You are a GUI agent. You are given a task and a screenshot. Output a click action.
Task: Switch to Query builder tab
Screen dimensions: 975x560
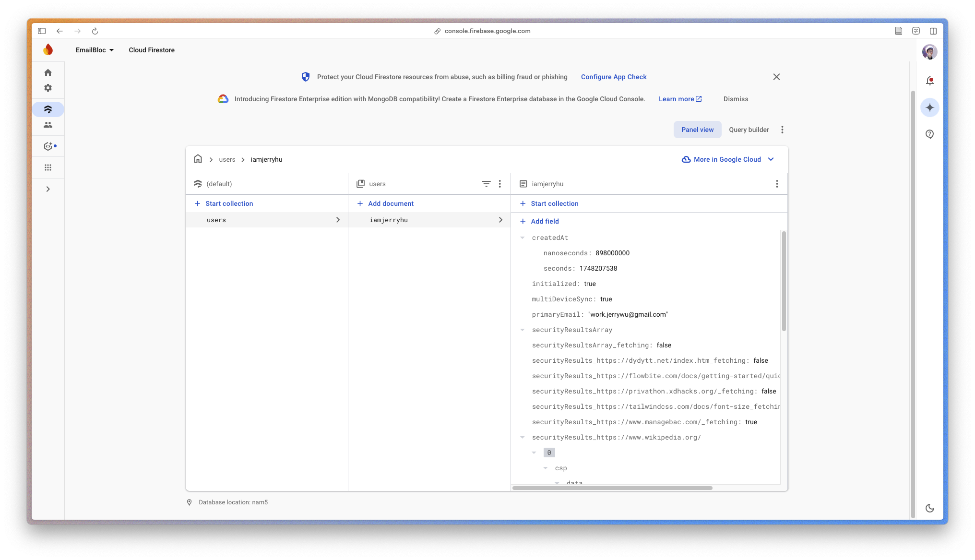pos(749,130)
